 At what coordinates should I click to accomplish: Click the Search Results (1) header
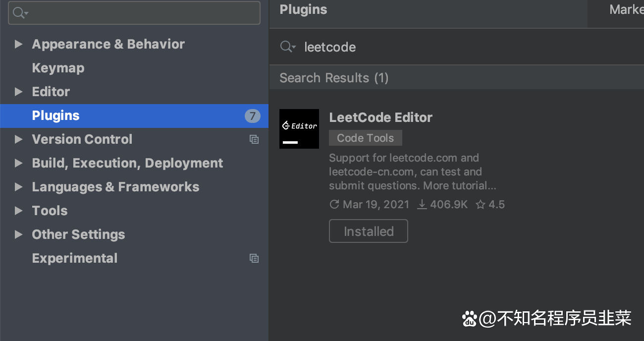coord(334,78)
